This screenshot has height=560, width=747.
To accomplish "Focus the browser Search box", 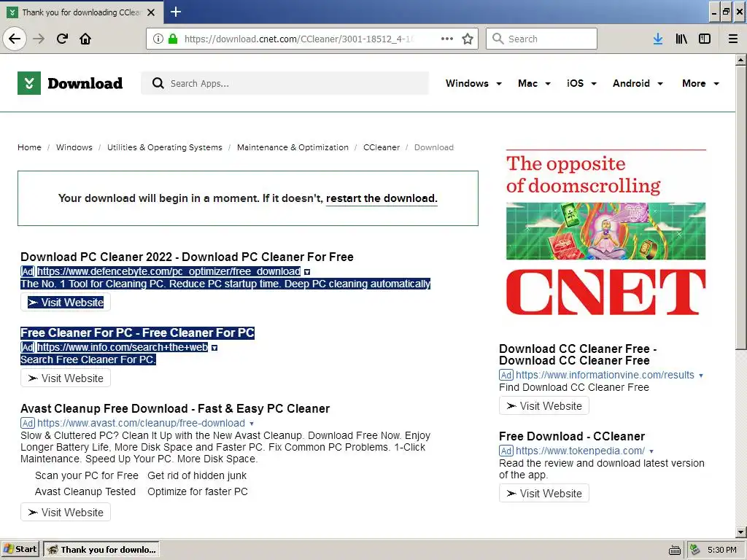I will click(542, 39).
